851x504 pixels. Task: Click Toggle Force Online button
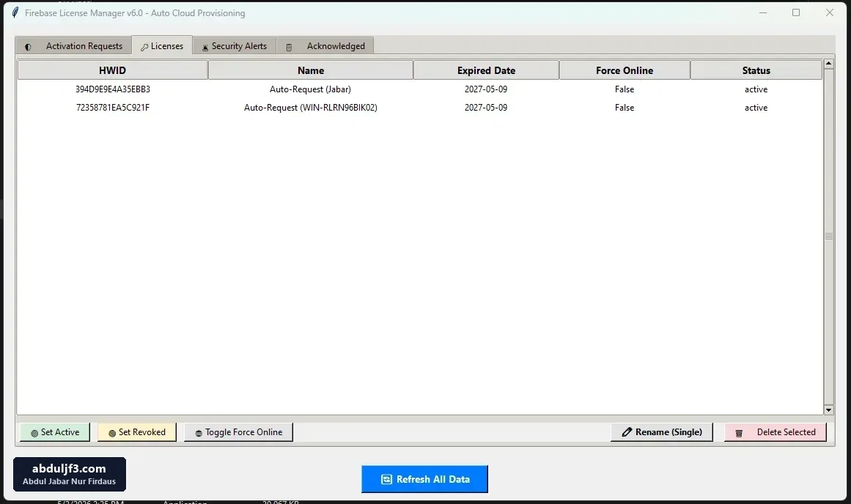tap(238, 432)
